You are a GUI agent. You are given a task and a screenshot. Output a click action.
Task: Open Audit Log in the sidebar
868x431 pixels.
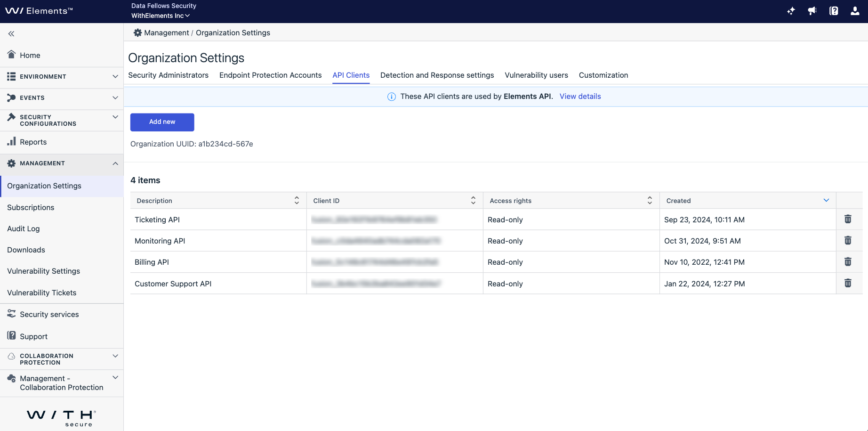[x=24, y=228]
